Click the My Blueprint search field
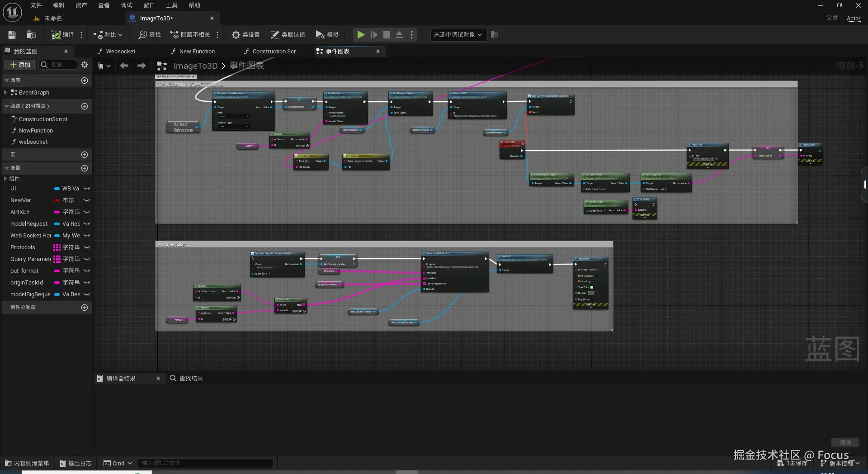The height and width of the screenshot is (474, 868). click(x=58, y=65)
